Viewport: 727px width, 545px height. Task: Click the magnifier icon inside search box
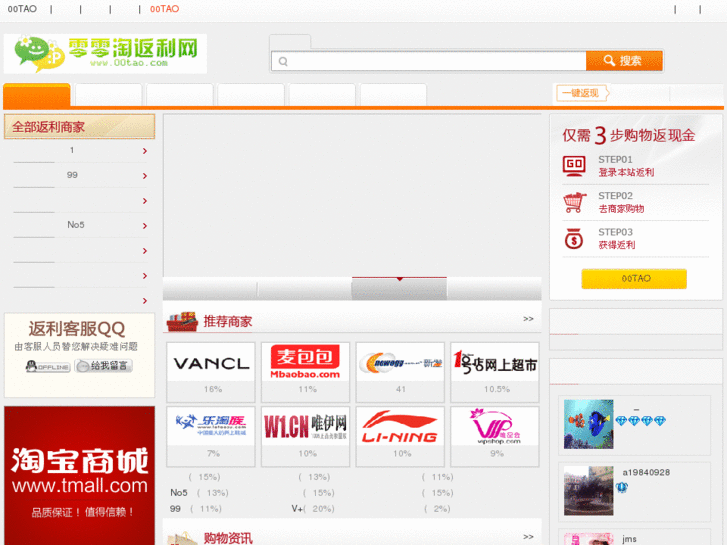(283, 61)
